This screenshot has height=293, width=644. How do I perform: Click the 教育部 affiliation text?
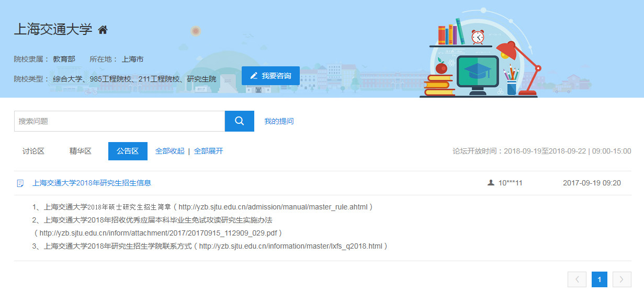(x=64, y=59)
